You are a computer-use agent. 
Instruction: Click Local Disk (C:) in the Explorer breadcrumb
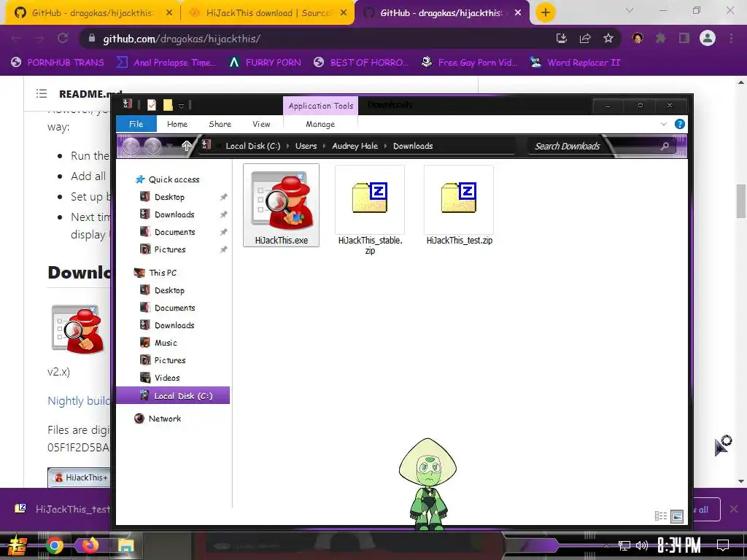pyautogui.click(x=253, y=146)
